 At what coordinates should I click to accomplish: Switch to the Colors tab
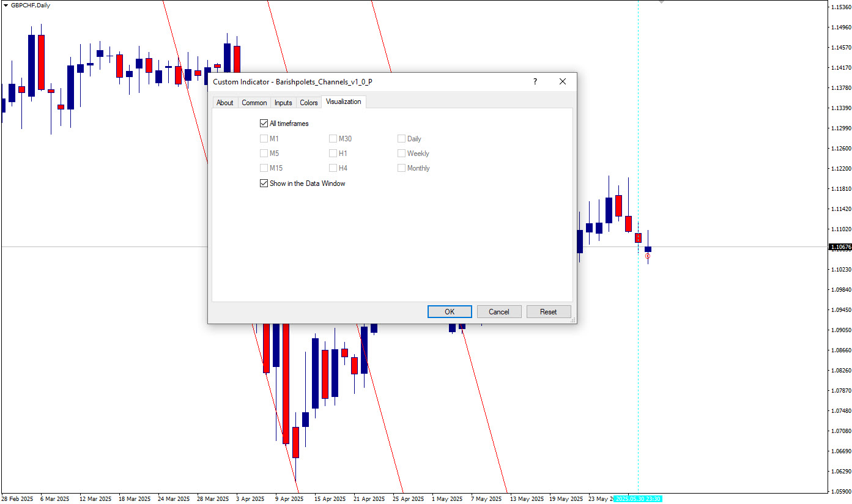309,103
